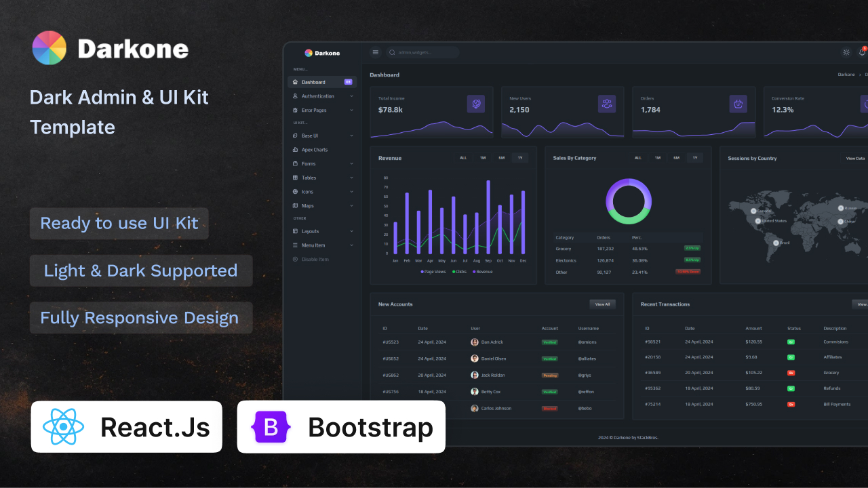Click the Canada marker on the map
Viewport: 868px width, 488px height.
[753, 211]
